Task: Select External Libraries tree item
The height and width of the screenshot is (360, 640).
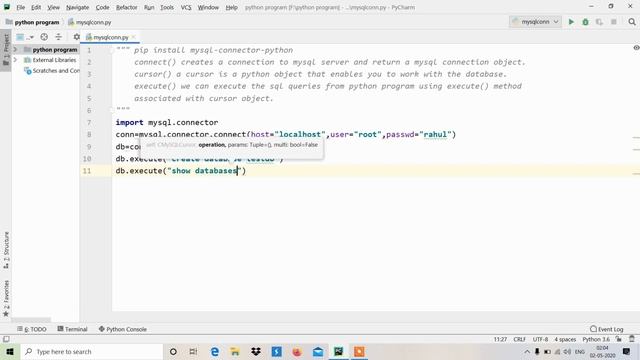Action: pyautogui.click(x=50, y=60)
